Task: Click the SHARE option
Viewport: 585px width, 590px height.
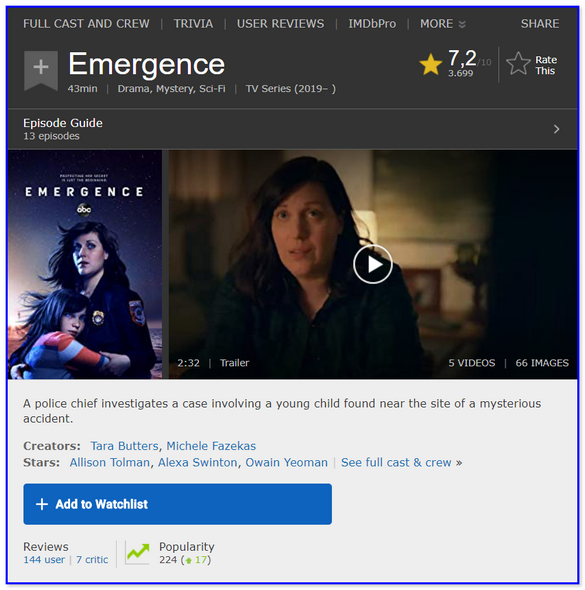Action: [x=540, y=24]
